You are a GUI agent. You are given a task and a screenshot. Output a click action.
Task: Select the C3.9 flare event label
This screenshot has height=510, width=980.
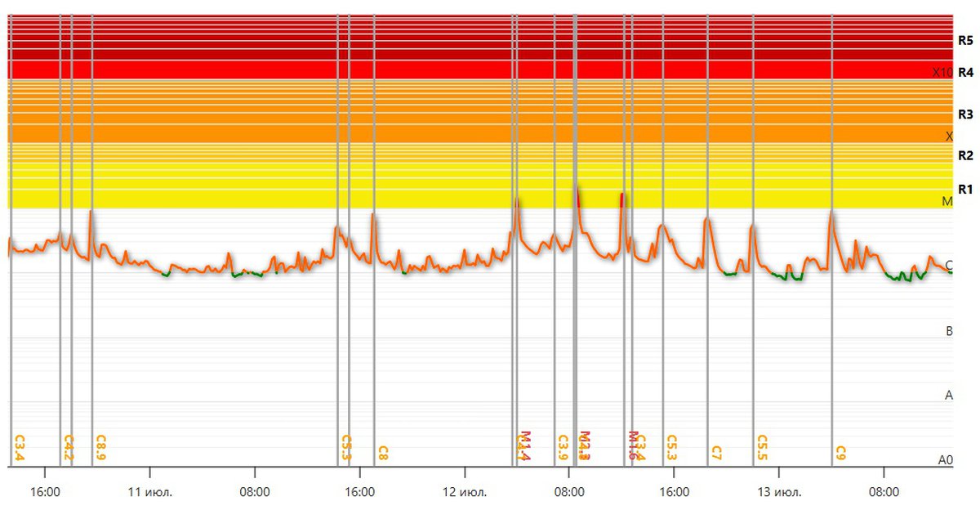563,448
